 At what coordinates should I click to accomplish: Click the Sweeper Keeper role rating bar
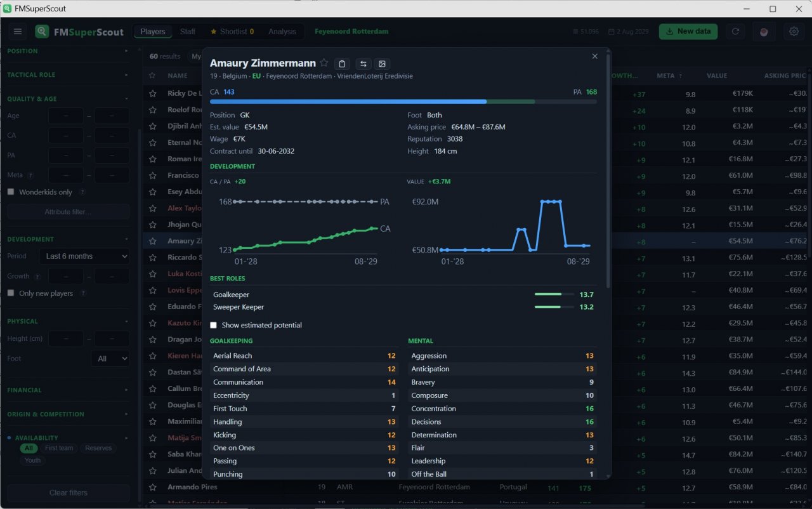(553, 307)
